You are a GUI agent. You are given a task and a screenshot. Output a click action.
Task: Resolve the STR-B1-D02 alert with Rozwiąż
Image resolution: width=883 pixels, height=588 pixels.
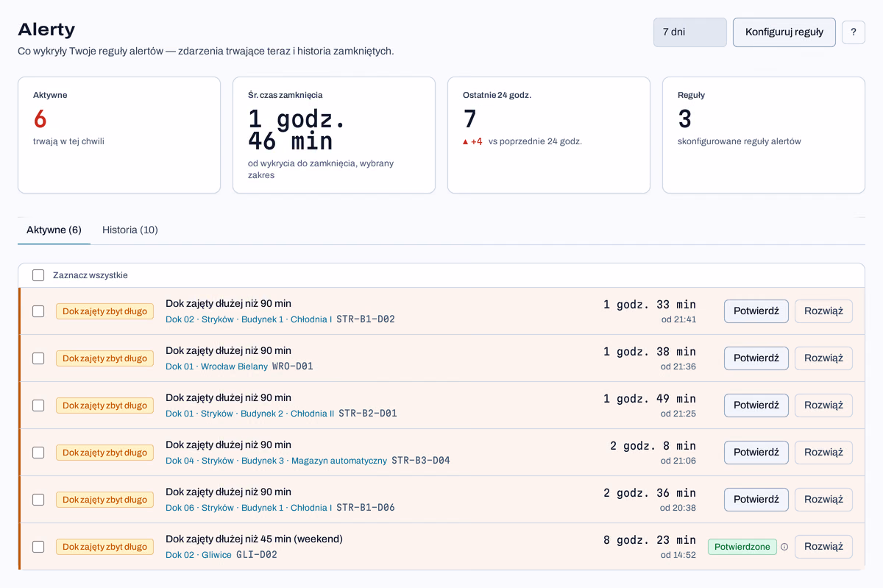(823, 311)
